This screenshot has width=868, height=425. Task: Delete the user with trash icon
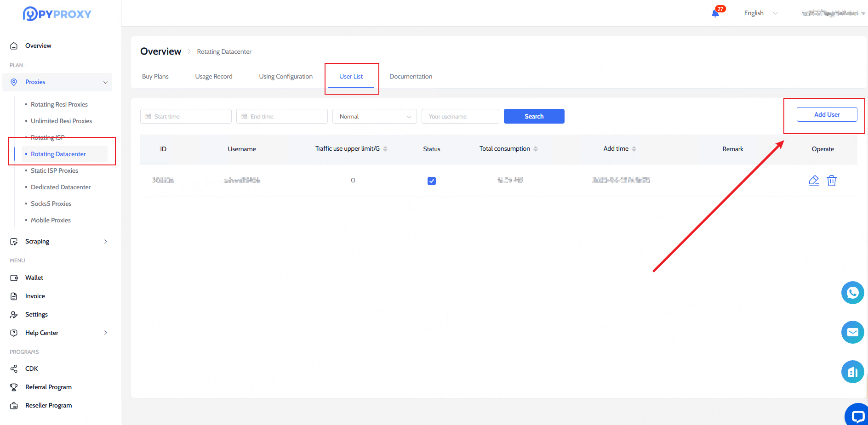(x=832, y=181)
